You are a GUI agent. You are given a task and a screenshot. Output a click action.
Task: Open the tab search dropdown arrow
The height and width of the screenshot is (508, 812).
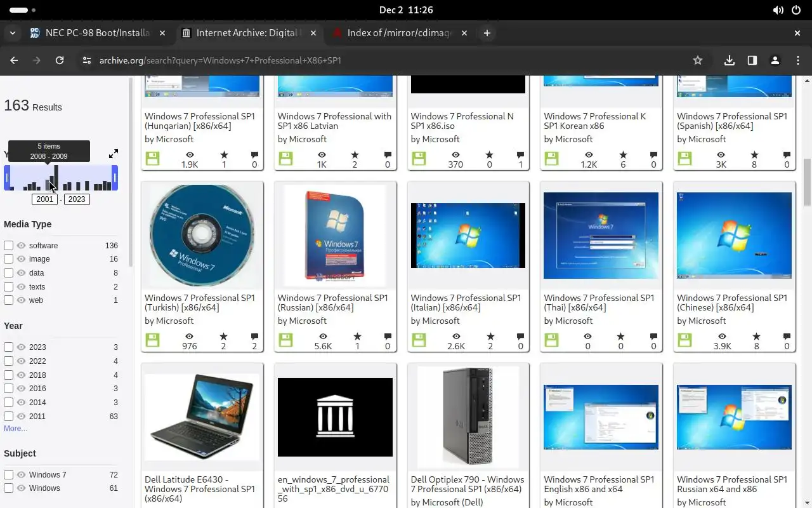coord(13,33)
